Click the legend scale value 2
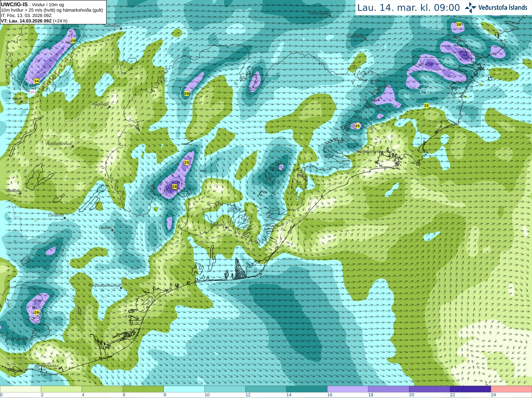Viewport: 532px width, 398px height. (x=42, y=395)
